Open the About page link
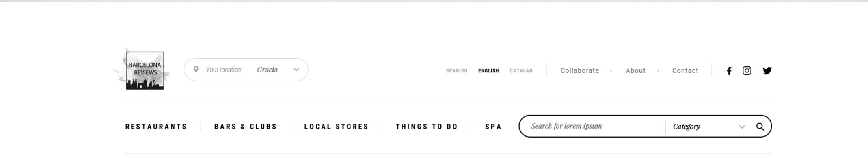868x166 pixels. coord(635,71)
